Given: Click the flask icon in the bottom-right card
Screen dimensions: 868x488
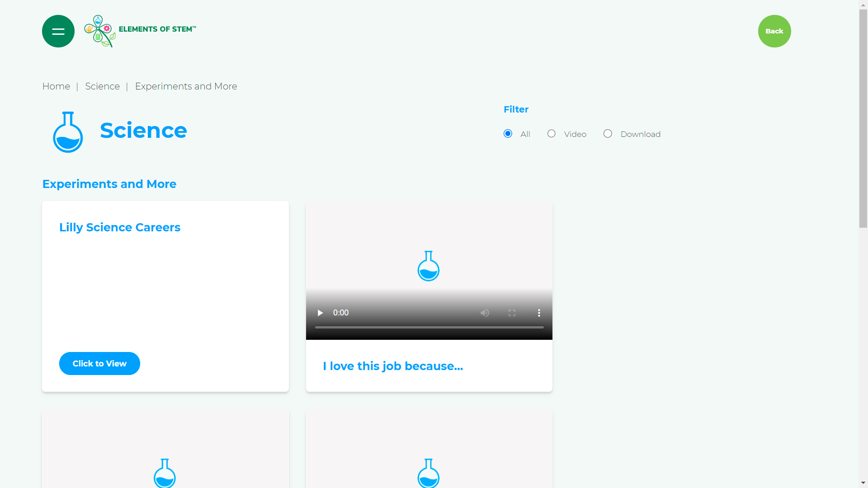Looking at the screenshot, I should (x=428, y=473).
